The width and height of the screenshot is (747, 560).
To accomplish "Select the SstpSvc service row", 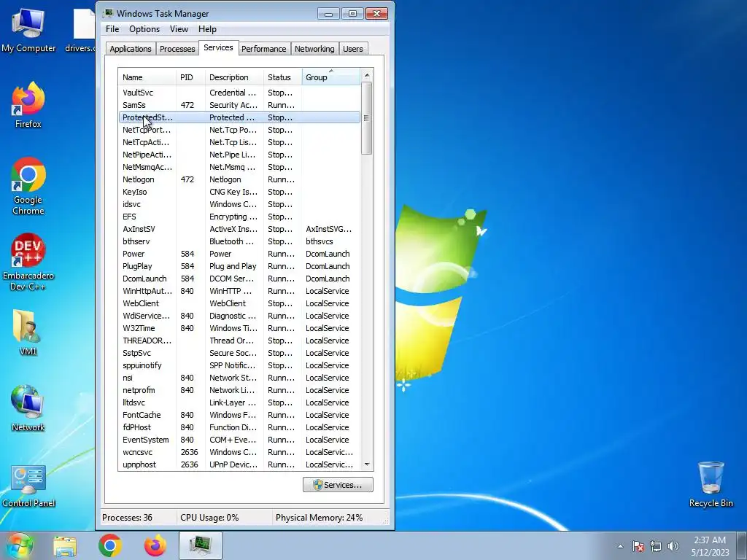I will [239, 352].
